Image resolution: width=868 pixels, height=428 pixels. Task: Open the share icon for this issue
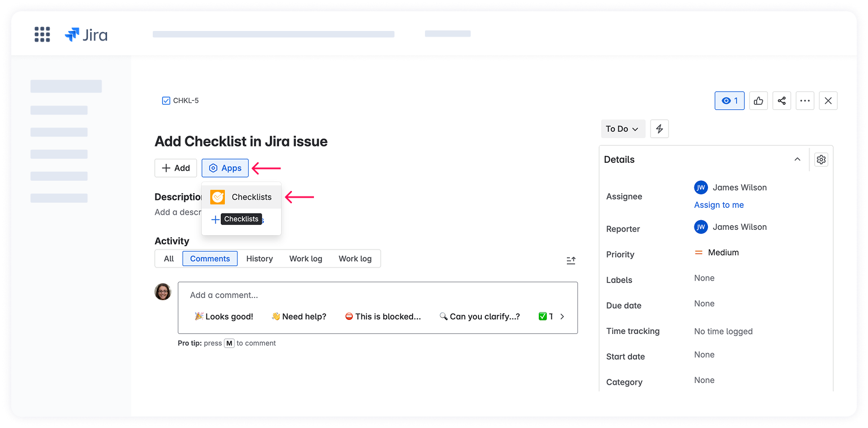[782, 100]
